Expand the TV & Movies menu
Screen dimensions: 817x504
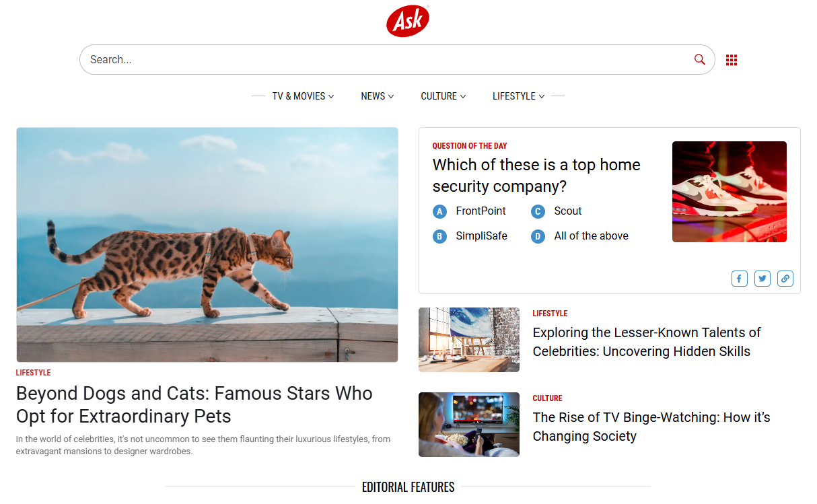tap(303, 96)
